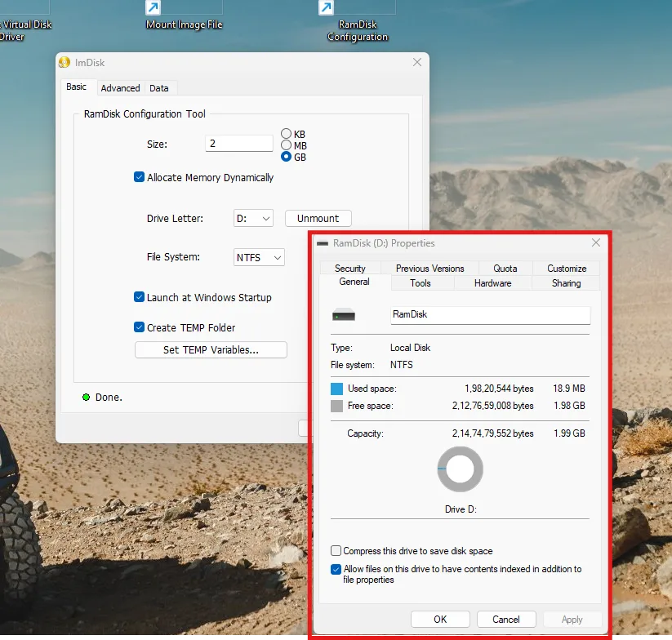Click the ImDisk title bar app icon
Screen dimensions: 672x640
click(x=65, y=62)
